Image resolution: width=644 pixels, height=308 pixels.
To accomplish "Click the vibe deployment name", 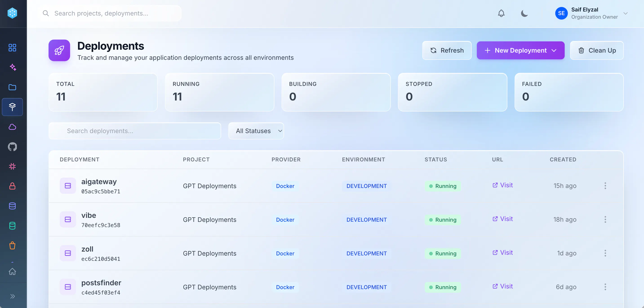I will tap(89, 215).
